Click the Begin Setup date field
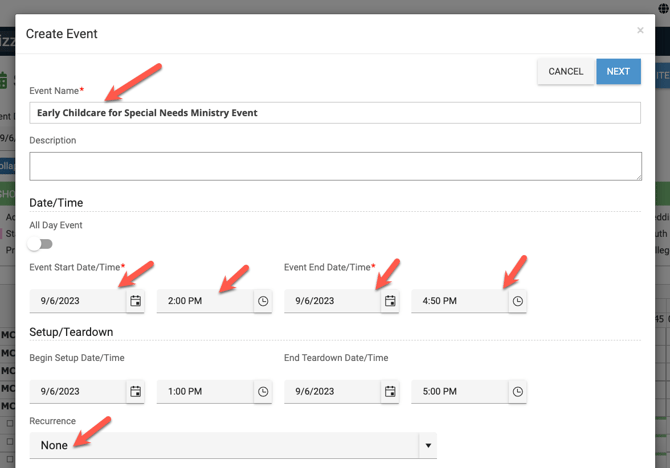The width and height of the screenshot is (670, 468). pyautogui.click(x=78, y=392)
